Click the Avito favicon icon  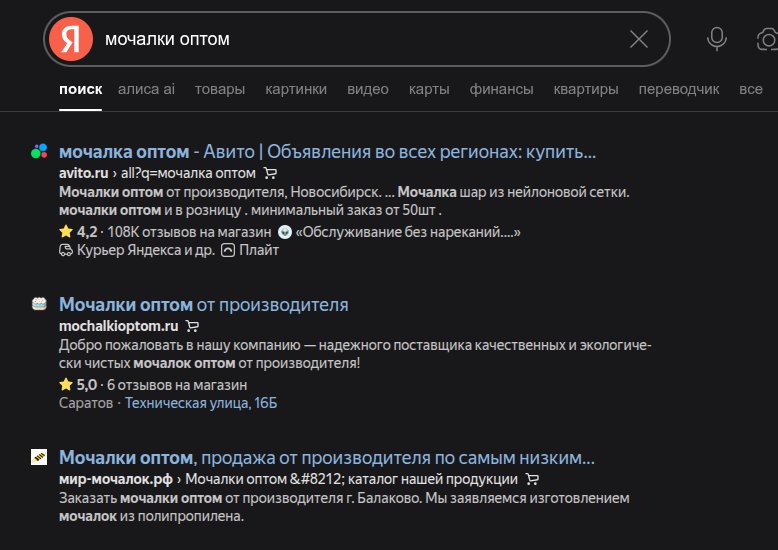click(39, 152)
